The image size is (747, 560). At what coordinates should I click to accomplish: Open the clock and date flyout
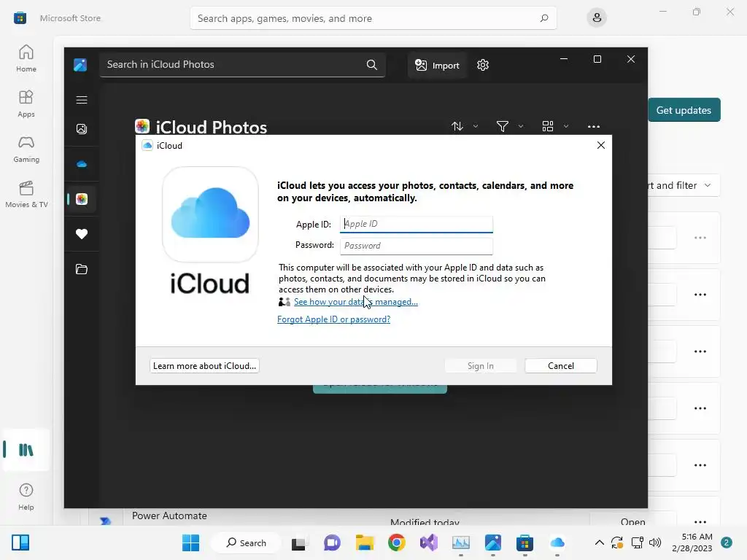692,542
